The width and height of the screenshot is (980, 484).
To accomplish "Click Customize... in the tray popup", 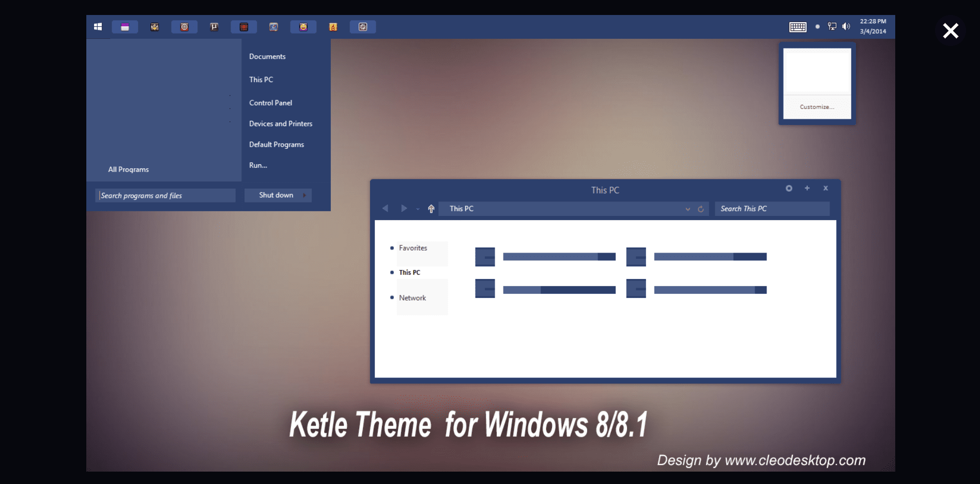I will click(817, 107).
